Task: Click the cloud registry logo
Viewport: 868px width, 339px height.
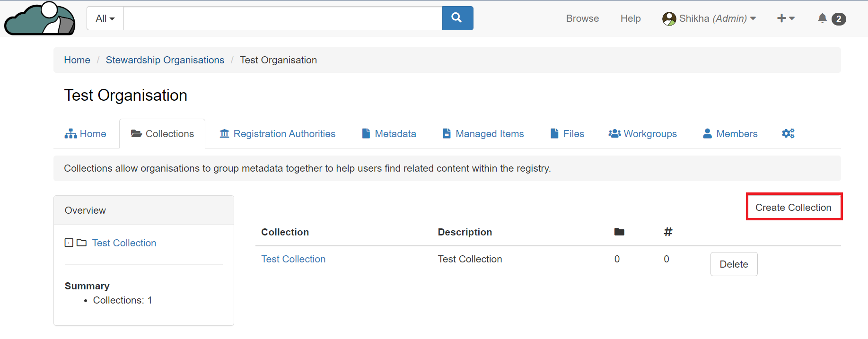Action: click(40, 18)
